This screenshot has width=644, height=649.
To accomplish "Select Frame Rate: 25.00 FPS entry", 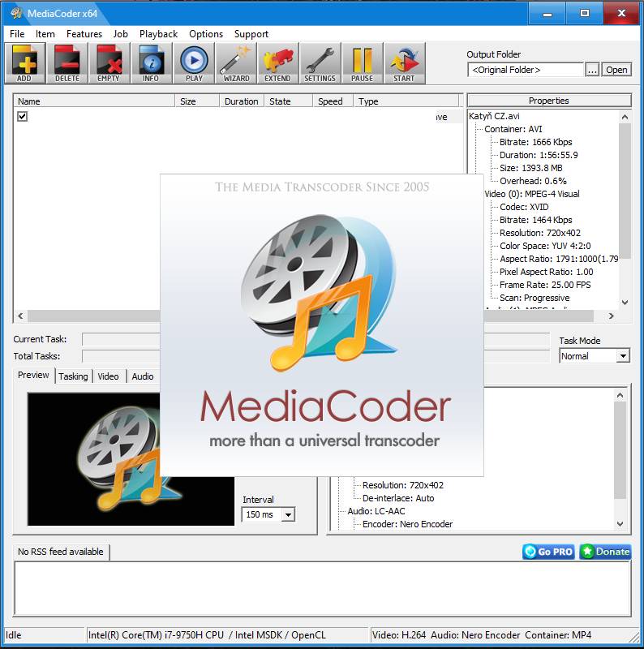I will (x=545, y=285).
